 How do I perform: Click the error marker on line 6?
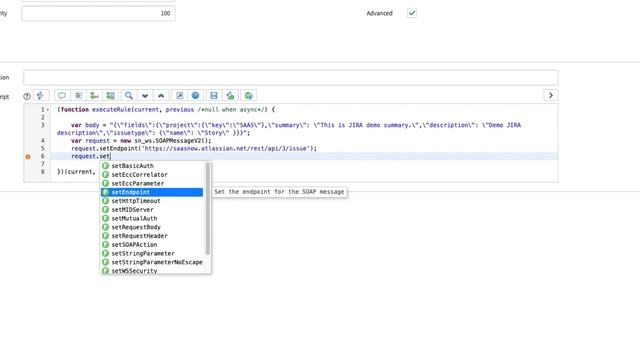[x=28, y=157]
